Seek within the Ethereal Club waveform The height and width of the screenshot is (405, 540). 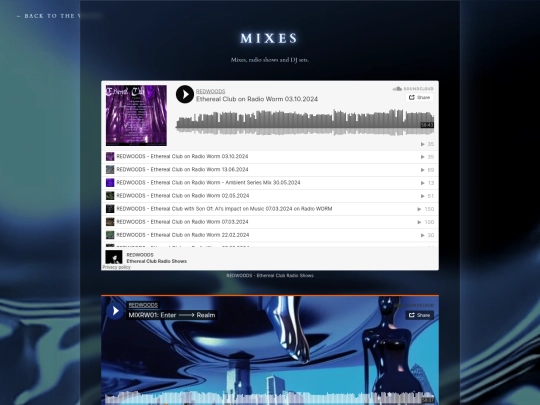(x=305, y=122)
